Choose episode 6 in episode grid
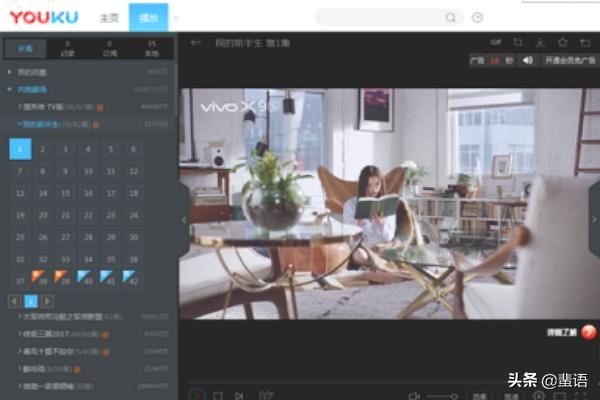The height and width of the screenshot is (400, 600). pyautogui.click(x=134, y=149)
